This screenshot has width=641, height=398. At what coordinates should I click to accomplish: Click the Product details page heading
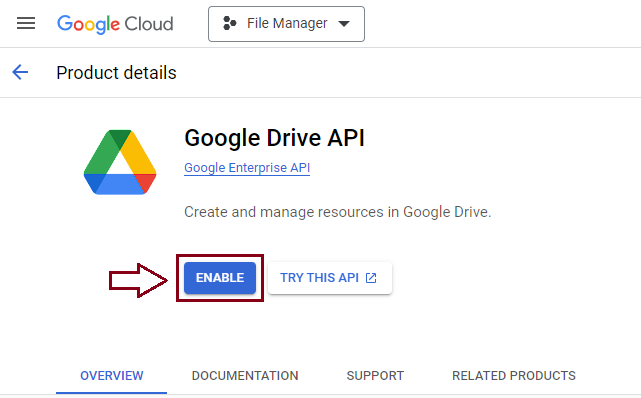tap(117, 73)
